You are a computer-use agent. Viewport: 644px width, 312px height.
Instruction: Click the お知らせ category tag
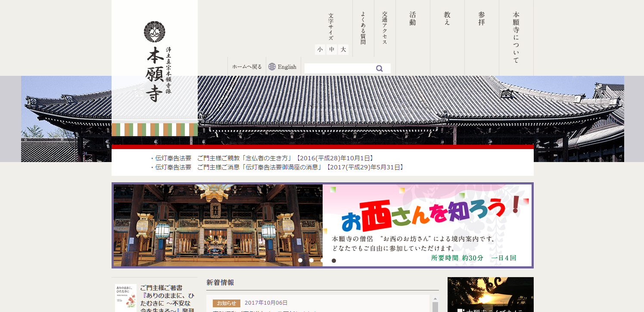click(227, 303)
